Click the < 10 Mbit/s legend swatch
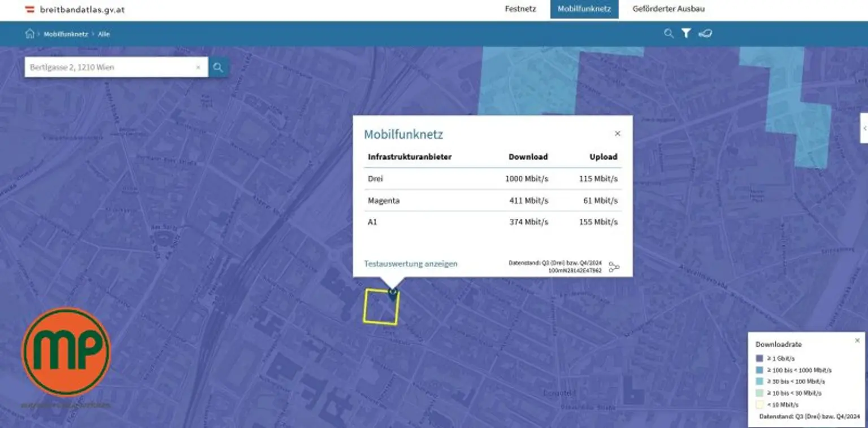 tap(759, 404)
